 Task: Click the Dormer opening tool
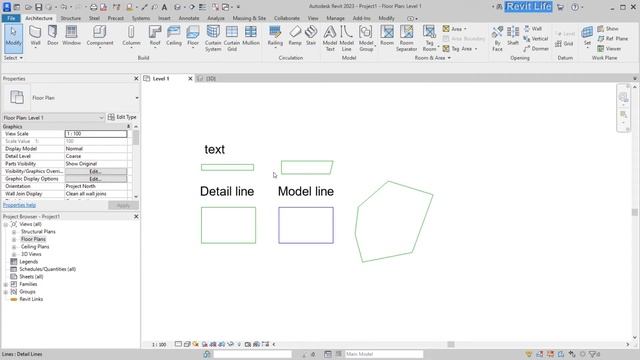pyautogui.click(x=536, y=49)
